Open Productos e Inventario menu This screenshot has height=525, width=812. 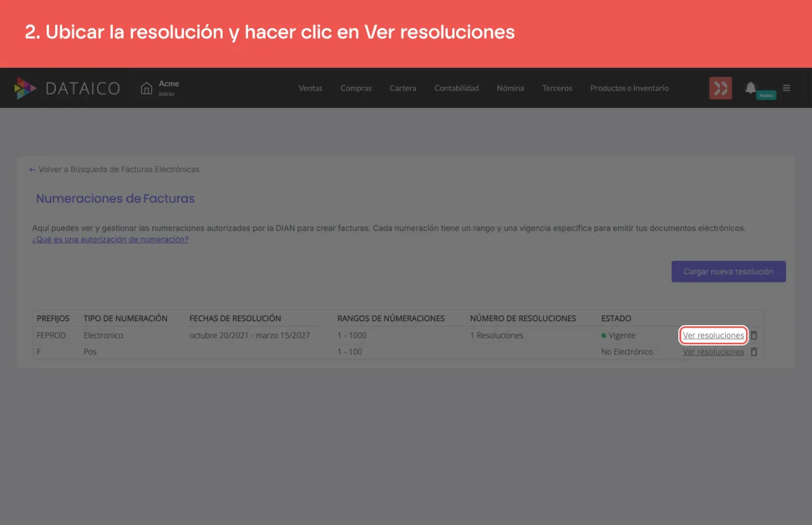click(x=629, y=88)
